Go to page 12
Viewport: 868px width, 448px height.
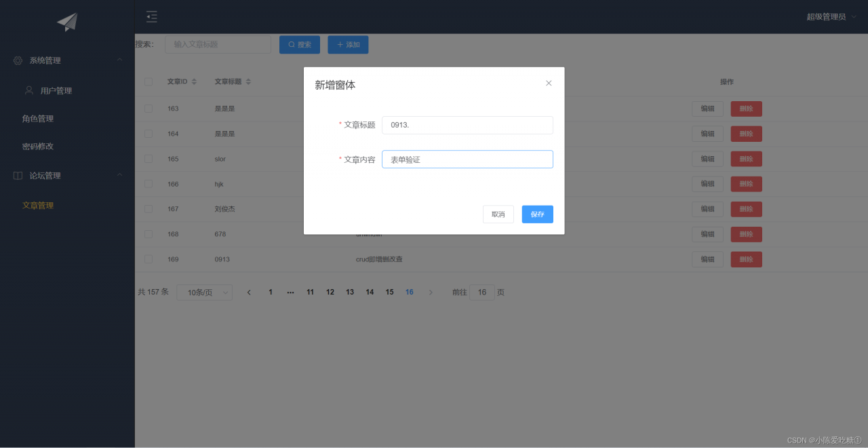pyautogui.click(x=330, y=293)
